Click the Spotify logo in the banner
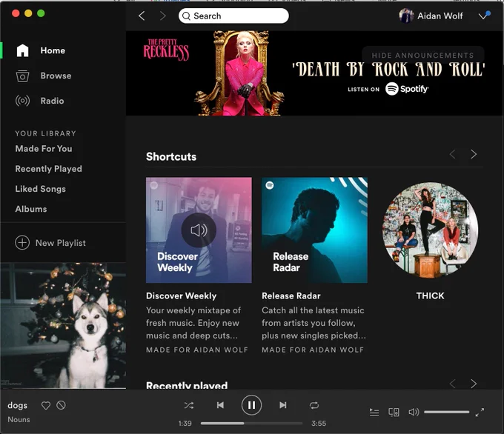This screenshot has height=434, width=504. [407, 89]
